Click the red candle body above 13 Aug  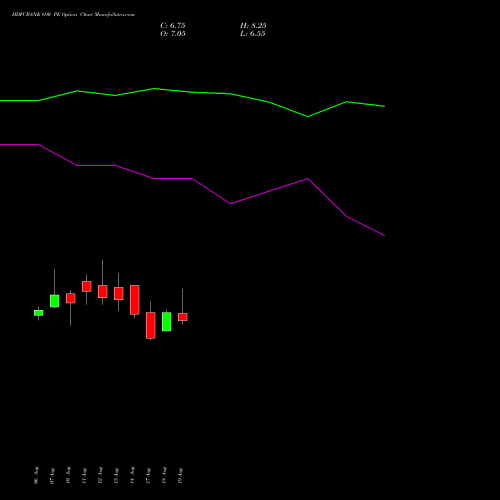tap(119, 293)
